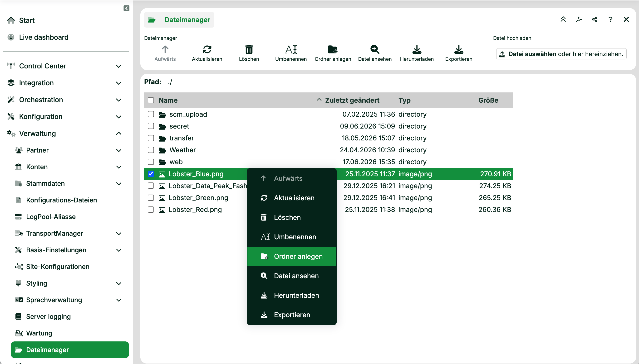
Task: Click the Datei ansehen toolbar icon
Action: pyautogui.click(x=375, y=49)
